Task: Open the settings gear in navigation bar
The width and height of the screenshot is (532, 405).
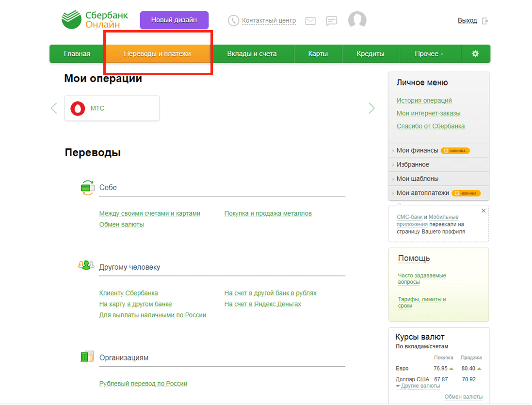Action: tap(475, 54)
